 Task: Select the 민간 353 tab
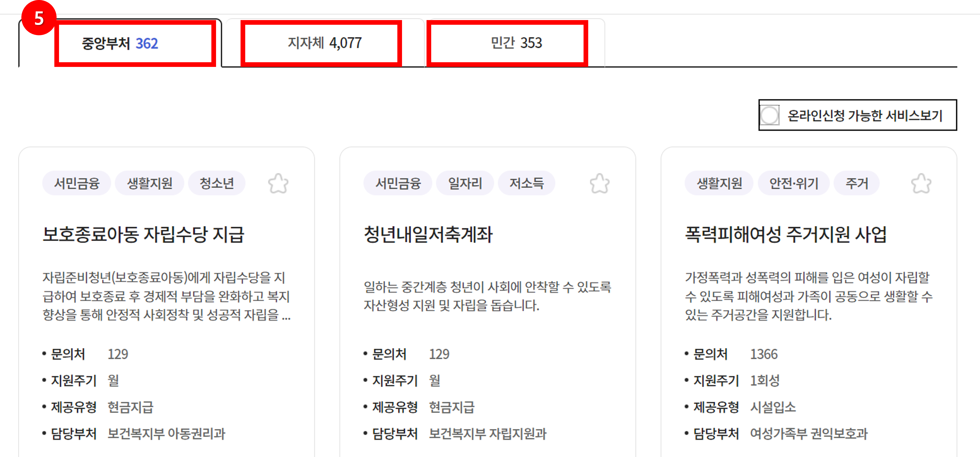[516, 43]
